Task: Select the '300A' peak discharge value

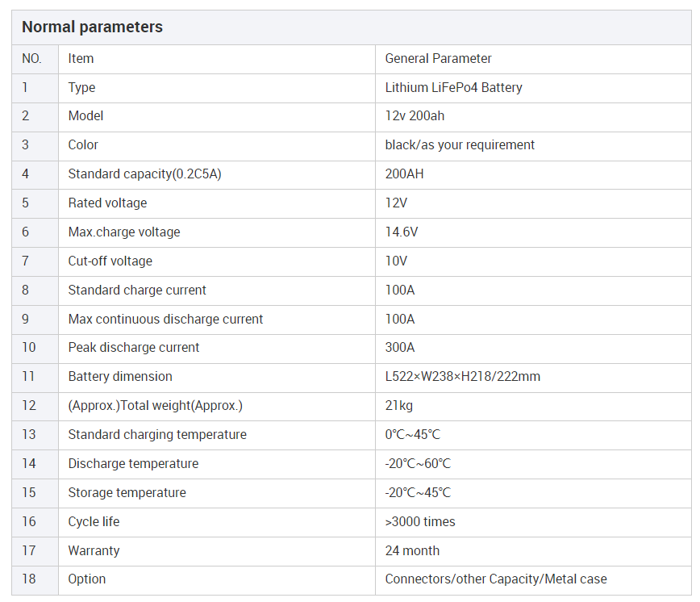Action: click(400, 348)
